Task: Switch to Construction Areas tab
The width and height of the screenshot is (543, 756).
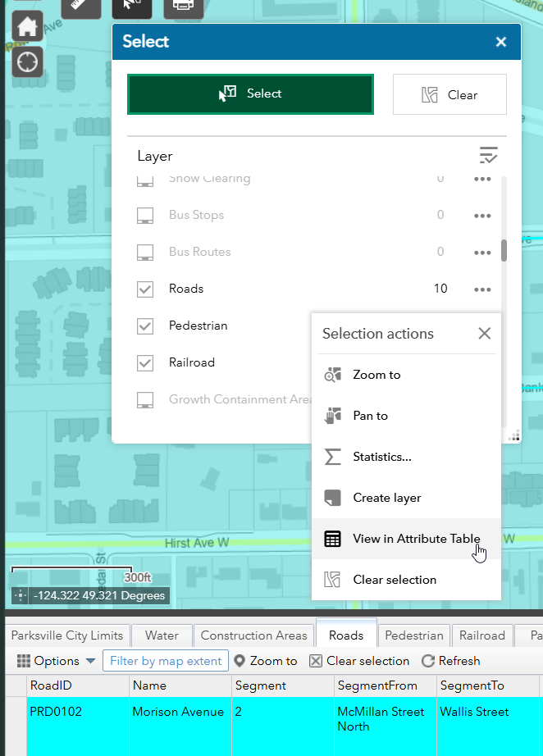Action: 253,635
